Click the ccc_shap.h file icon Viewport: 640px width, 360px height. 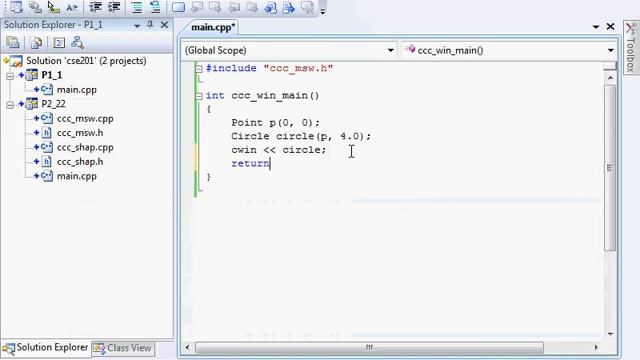click(x=47, y=162)
